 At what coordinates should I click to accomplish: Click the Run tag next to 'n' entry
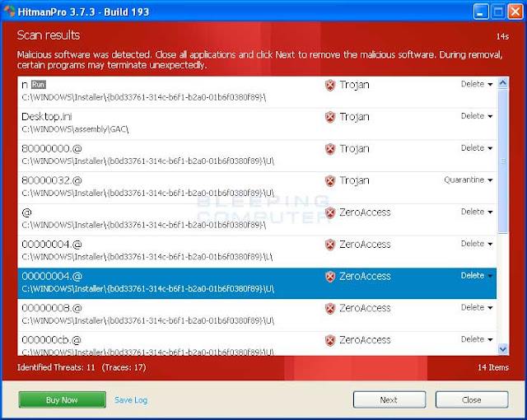click(39, 85)
